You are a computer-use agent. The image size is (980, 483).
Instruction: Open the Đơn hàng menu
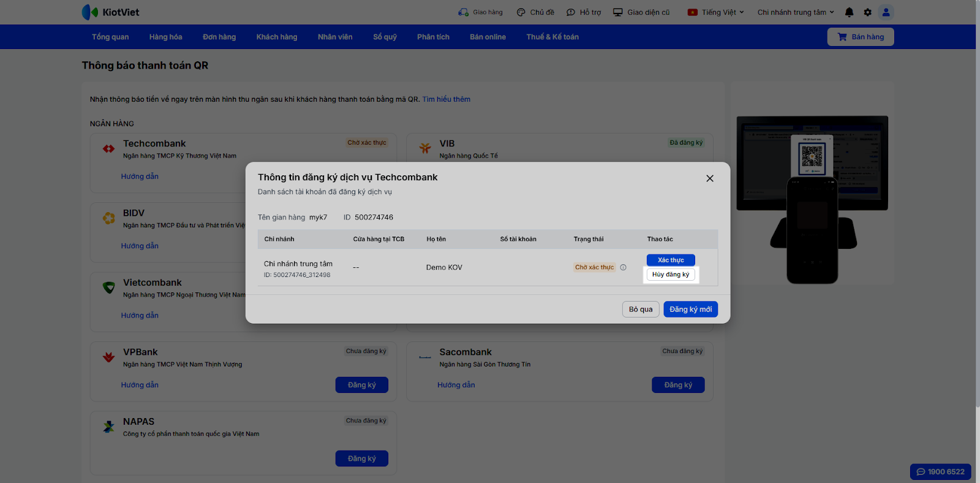[x=219, y=37]
